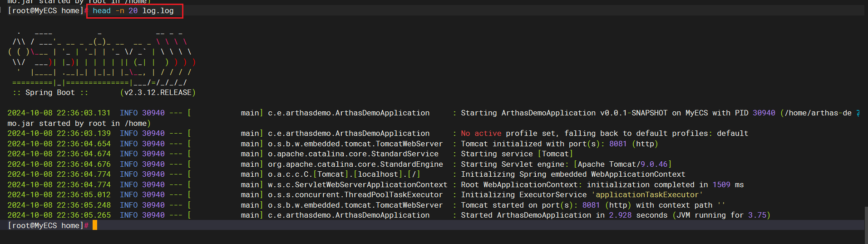Click logger 'o.a.c.c.C.[Tomcat].[localhost].[/]'
This screenshot has height=244, width=868.
[344, 174]
